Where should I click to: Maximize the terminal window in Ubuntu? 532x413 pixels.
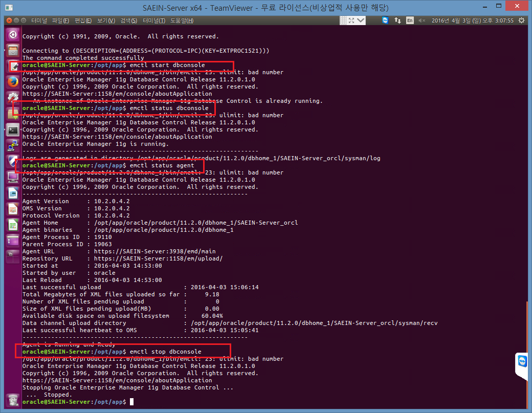[24, 20]
